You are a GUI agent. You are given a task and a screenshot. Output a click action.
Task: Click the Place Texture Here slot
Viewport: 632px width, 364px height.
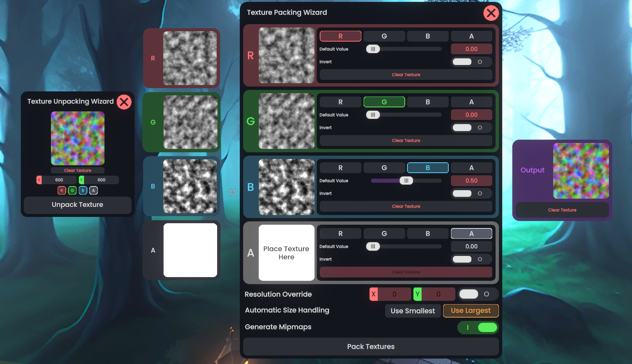point(286,253)
